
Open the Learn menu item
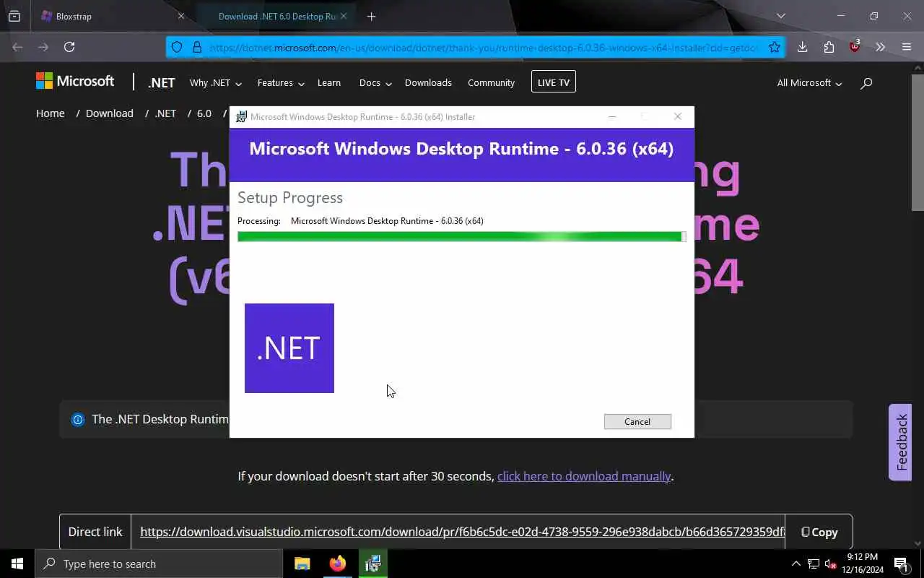click(329, 82)
